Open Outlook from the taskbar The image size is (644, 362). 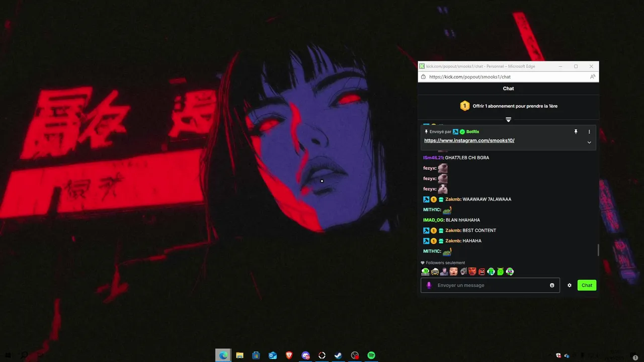(x=273, y=355)
